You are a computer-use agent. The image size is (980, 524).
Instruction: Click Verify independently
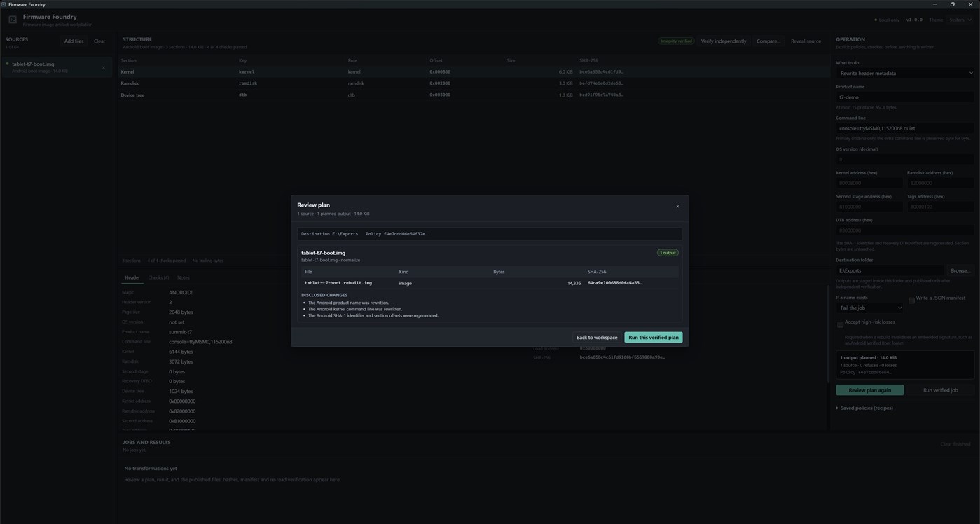point(724,41)
